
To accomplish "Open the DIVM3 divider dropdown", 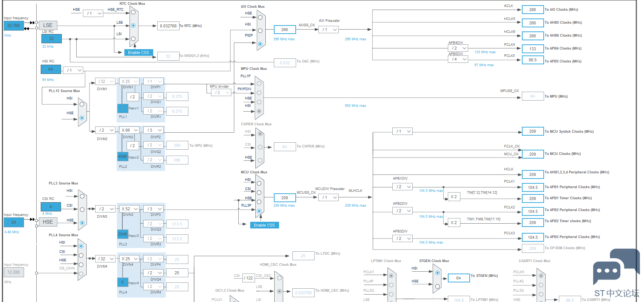I will coord(105,209).
